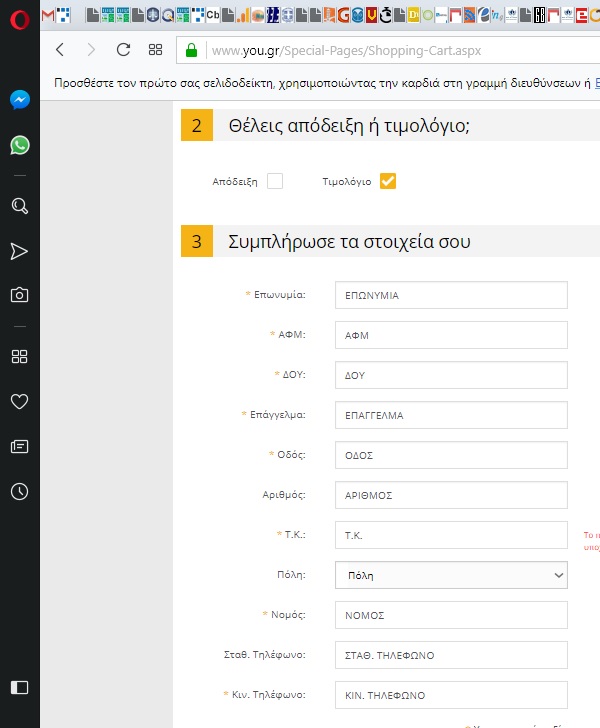Uncheck the Τιμολόγιο checkbox

click(x=388, y=181)
